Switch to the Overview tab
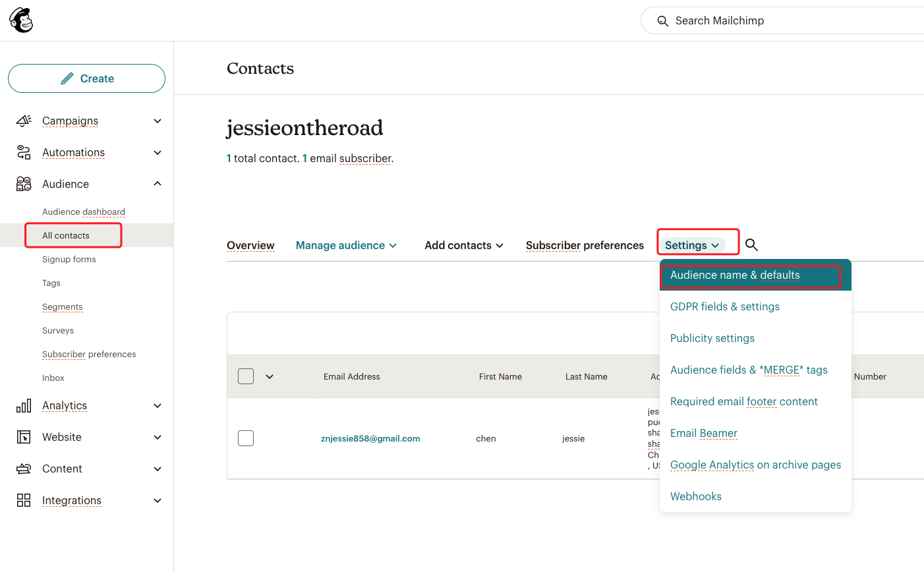 [x=250, y=245]
